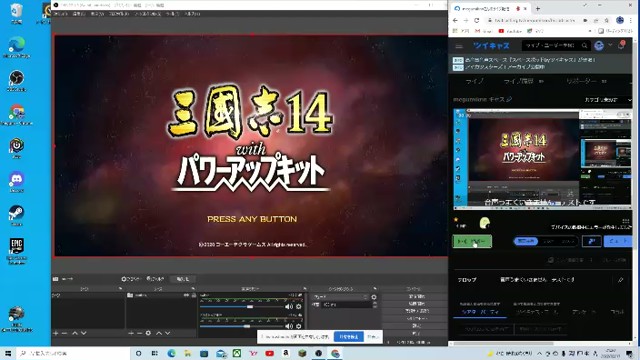Image resolution: width=640 pixels, height=360 pixels.
Task: Open settings gear for second audio mixer channel
Action: click(299, 326)
